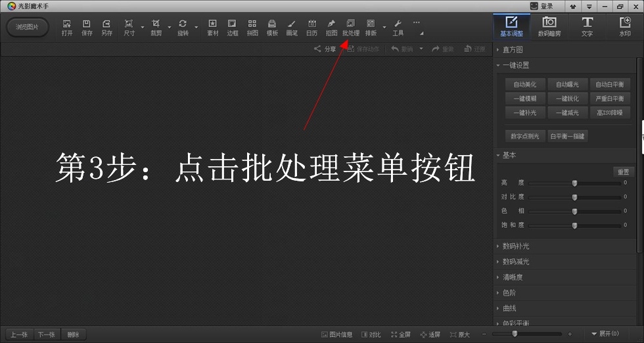Open the 裁剪 crop dropdown arrow
The width and height of the screenshot is (644, 343).
click(x=169, y=28)
